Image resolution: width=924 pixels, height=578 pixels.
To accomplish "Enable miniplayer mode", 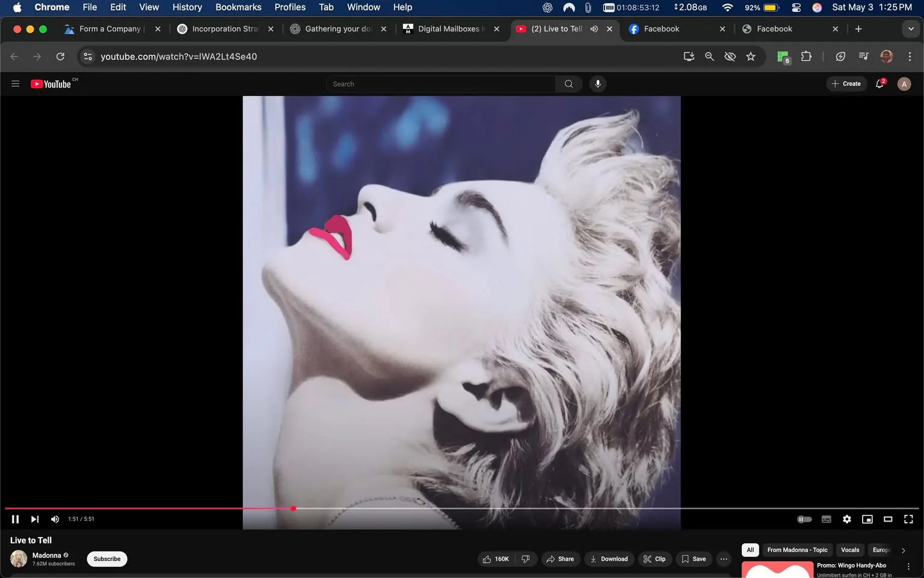I will [867, 519].
